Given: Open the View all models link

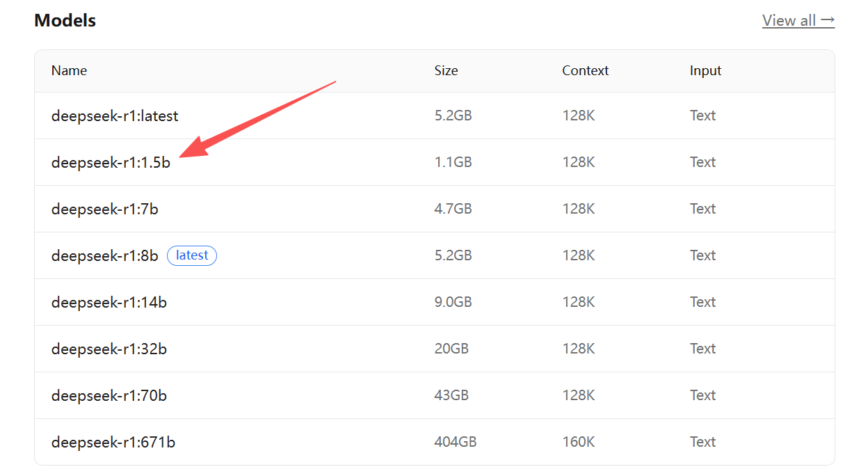Looking at the screenshot, I should pos(798,20).
